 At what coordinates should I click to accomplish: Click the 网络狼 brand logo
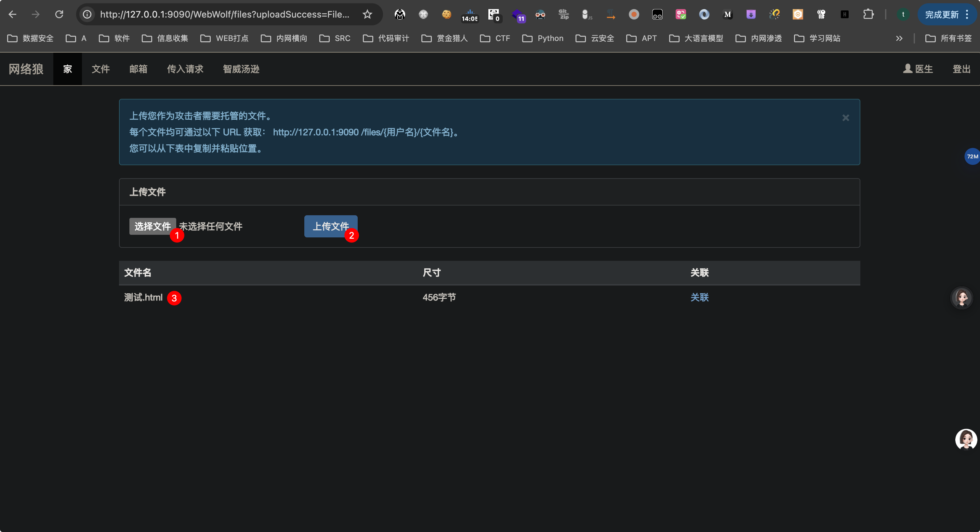click(26, 69)
